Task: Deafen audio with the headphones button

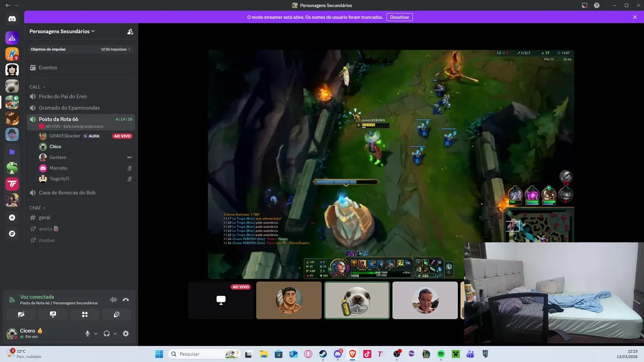Action: point(107,333)
